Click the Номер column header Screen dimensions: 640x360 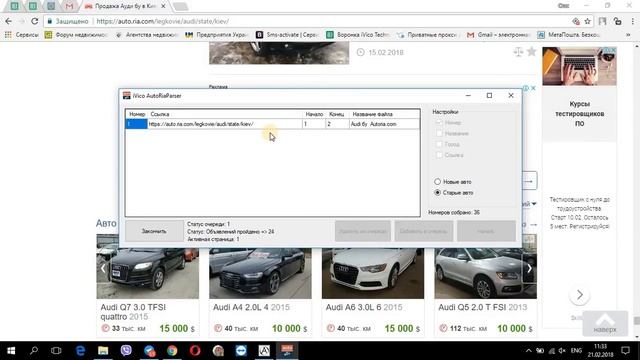(137, 114)
